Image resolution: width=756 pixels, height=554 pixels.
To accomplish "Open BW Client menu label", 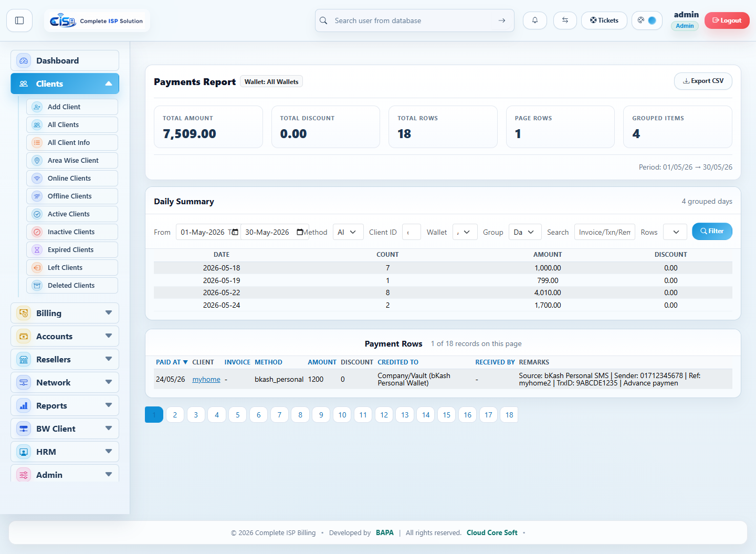I will pyautogui.click(x=56, y=429).
